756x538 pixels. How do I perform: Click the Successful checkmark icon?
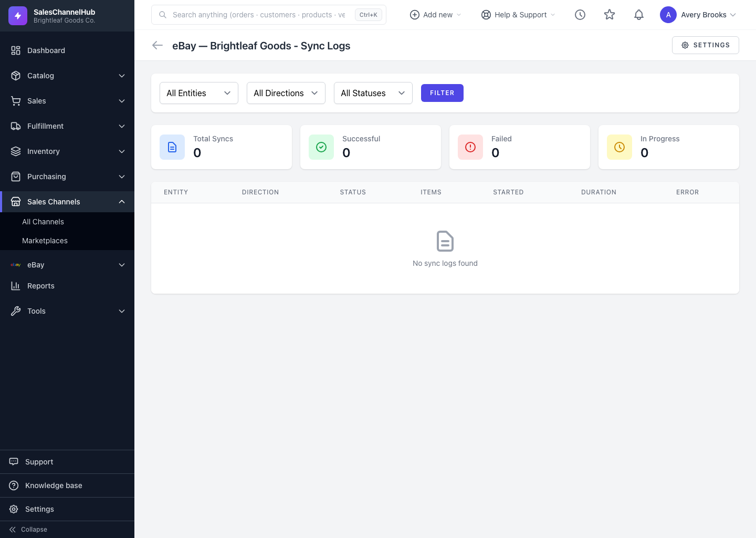tap(321, 147)
